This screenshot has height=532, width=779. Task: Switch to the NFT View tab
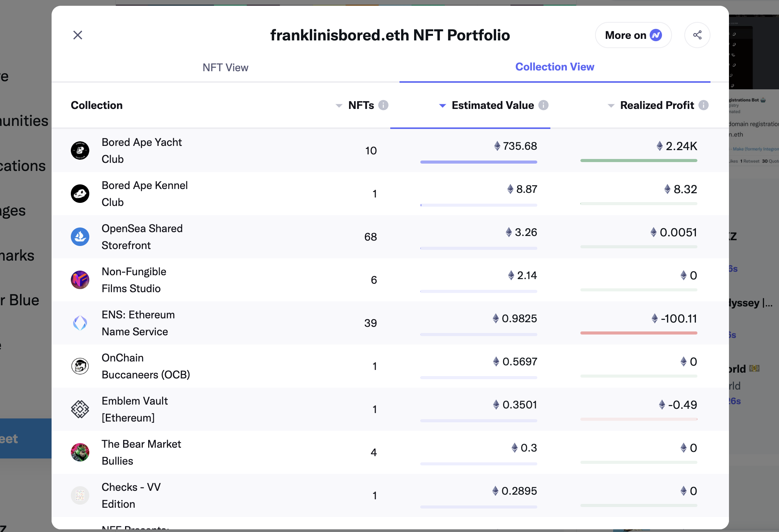[226, 68]
